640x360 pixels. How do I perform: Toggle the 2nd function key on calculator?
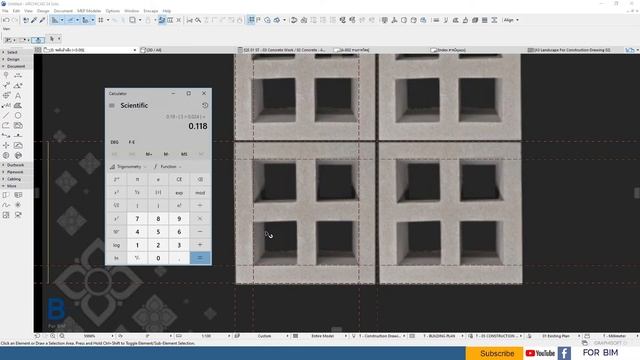116,180
